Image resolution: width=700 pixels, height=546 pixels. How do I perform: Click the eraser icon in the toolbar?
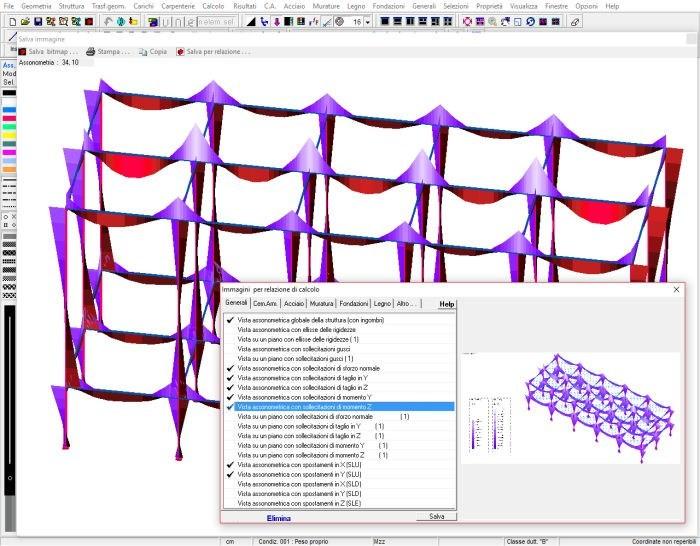click(x=575, y=21)
